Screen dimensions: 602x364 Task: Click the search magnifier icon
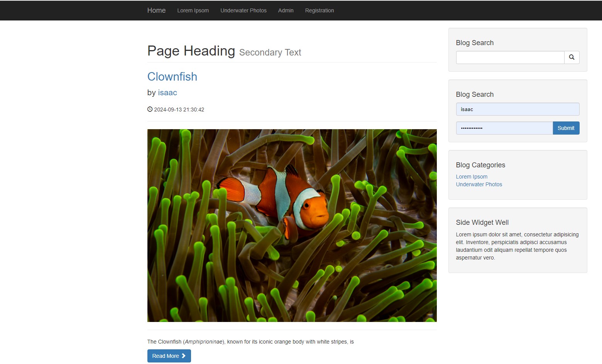pyautogui.click(x=572, y=57)
